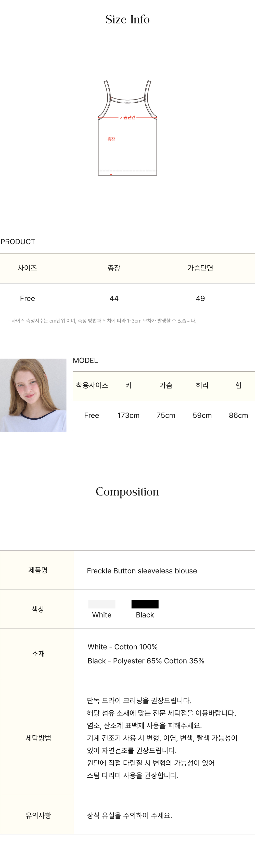255x868 pixels.
Task: Click the red 가슴단면 label in the diagram
Action: click(x=127, y=117)
